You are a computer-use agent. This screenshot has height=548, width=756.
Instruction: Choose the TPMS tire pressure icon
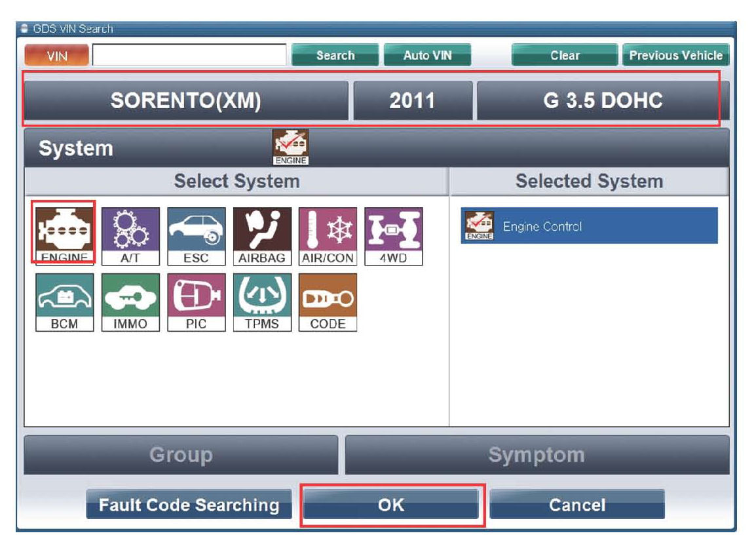pos(261,301)
